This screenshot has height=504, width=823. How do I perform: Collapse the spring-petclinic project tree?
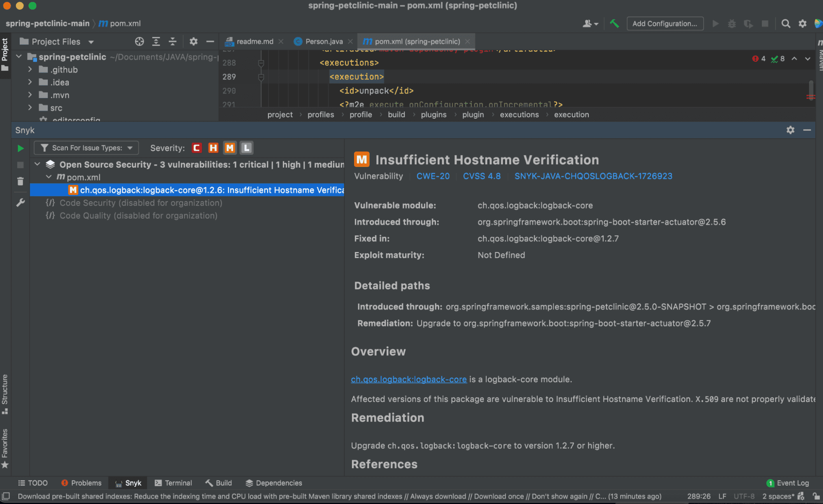tap(19, 56)
